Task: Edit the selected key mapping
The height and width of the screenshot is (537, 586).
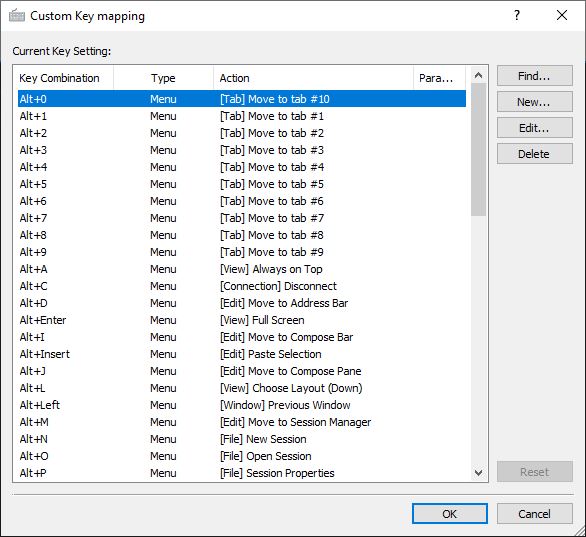Action: 534,128
